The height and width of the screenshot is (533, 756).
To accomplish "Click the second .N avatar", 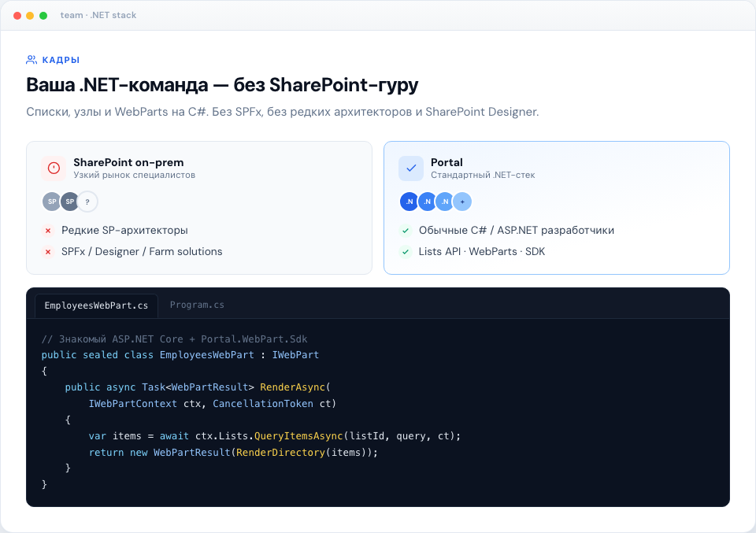I will 427,202.
